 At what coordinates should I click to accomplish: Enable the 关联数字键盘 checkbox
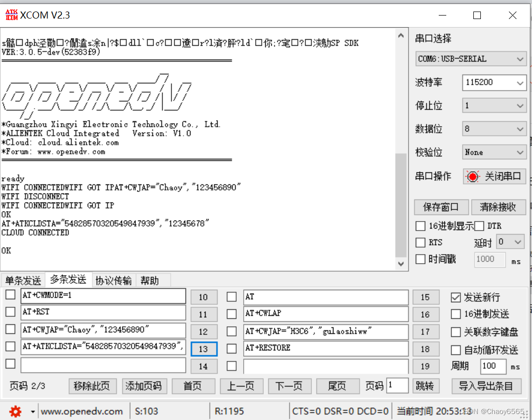click(456, 332)
